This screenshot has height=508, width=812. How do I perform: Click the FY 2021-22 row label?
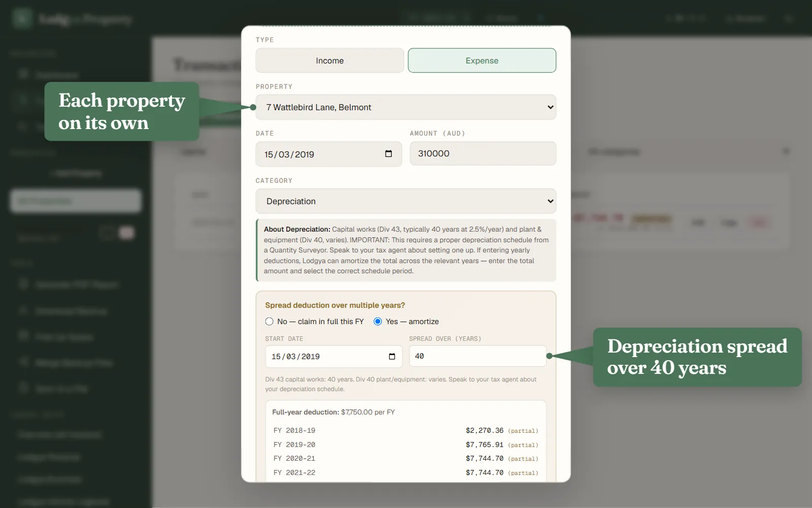[294, 472]
